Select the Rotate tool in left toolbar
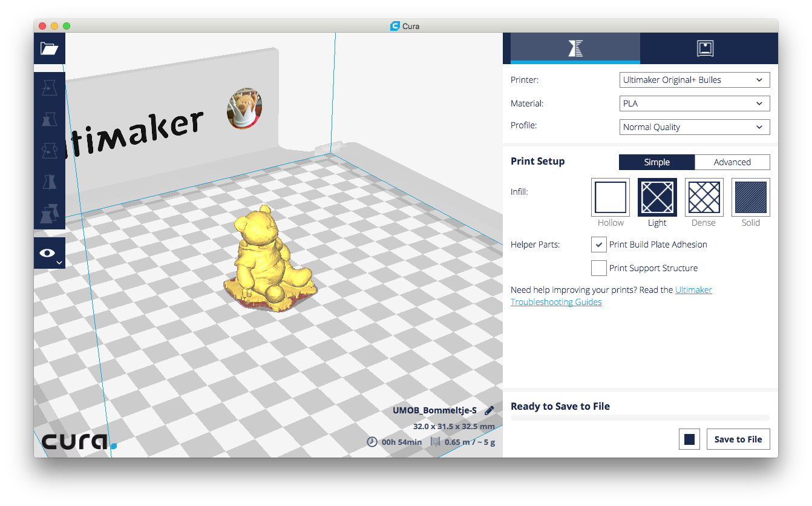The width and height of the screenshot is (812, 506). 49,149
